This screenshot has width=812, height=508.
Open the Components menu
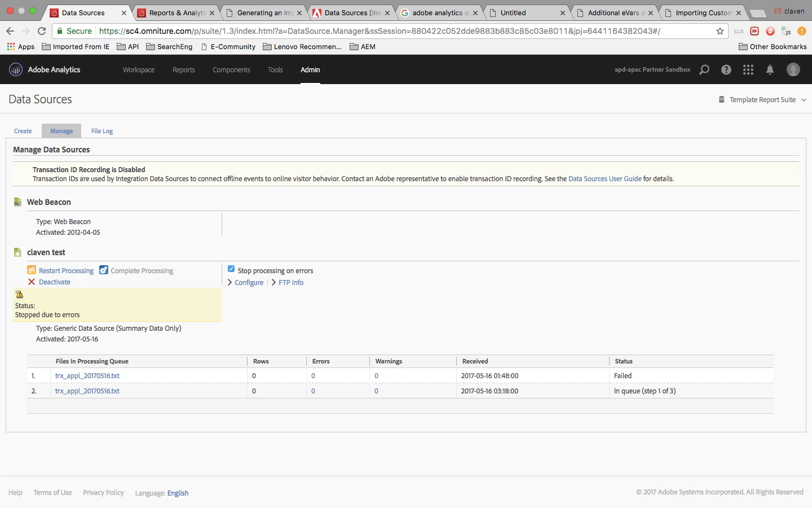pyautogui.click(x=231, y=69)
